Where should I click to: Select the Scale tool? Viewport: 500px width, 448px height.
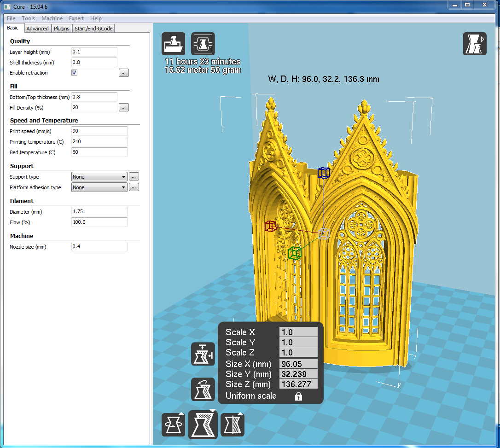click(x=203, y=425)
